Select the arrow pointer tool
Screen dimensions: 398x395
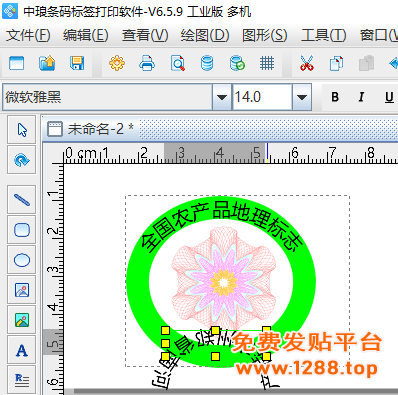pyautogui.click(x=22, y=130)
